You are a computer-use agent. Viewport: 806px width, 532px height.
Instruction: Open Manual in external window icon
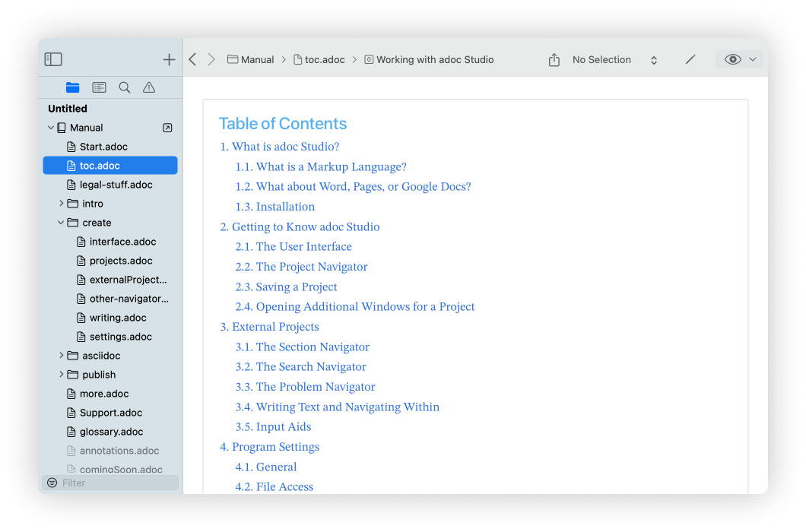tap(167, 128)
